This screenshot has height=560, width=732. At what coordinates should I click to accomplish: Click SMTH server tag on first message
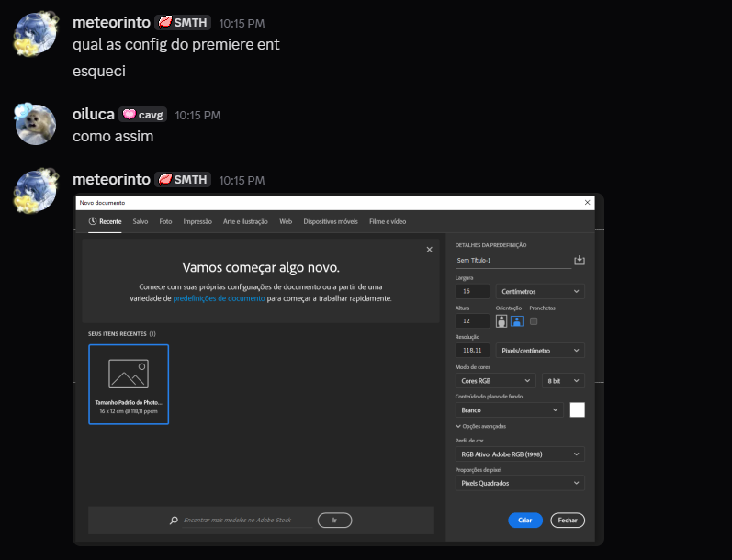pos(183,22)
